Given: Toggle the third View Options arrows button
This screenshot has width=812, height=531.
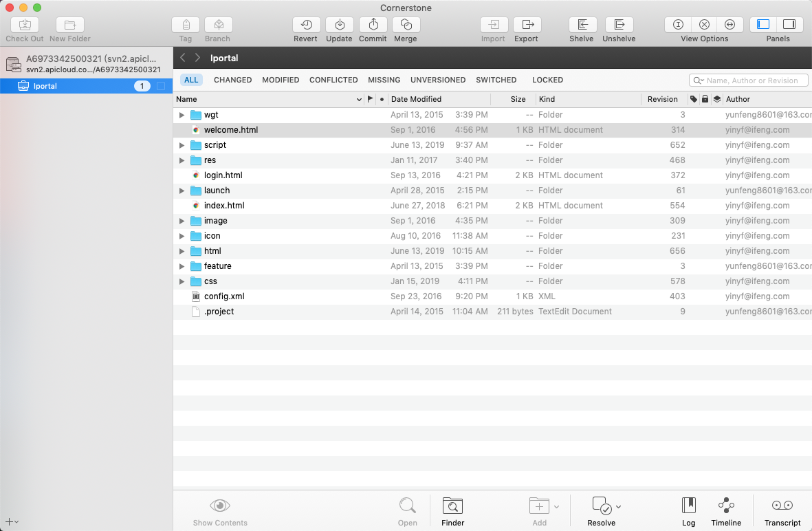Looking at the screenshot, I should 729,25.
